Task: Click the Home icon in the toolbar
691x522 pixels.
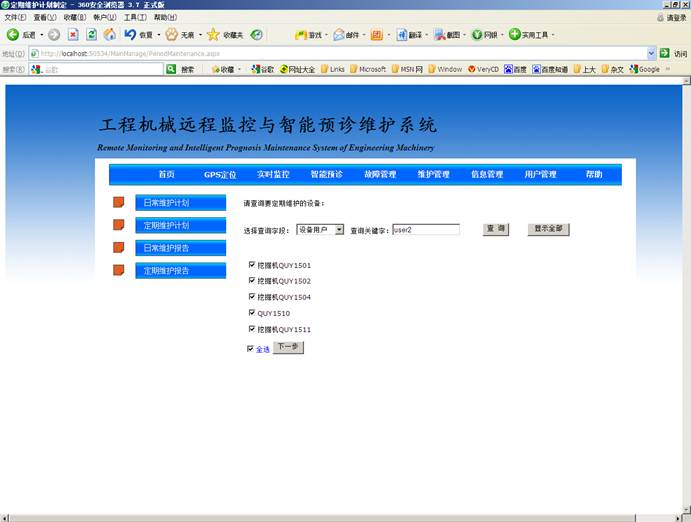Action: 110,35
